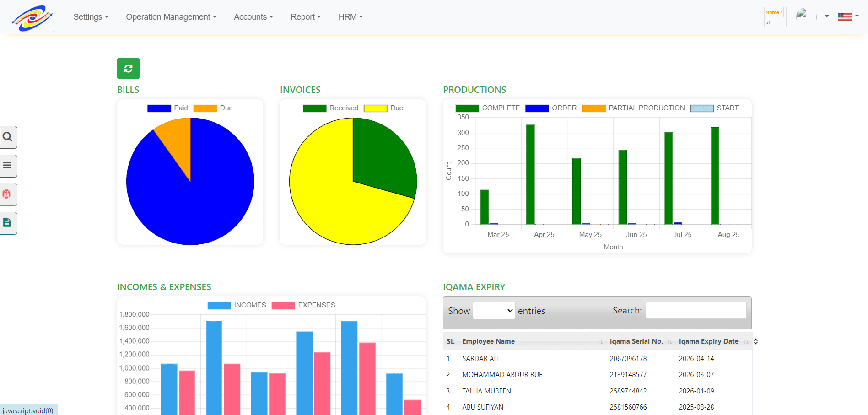Image resolution: width=868 pixels, height=415 pixels.
Task: Click the green refresh button
Action: tap(128, 69)
